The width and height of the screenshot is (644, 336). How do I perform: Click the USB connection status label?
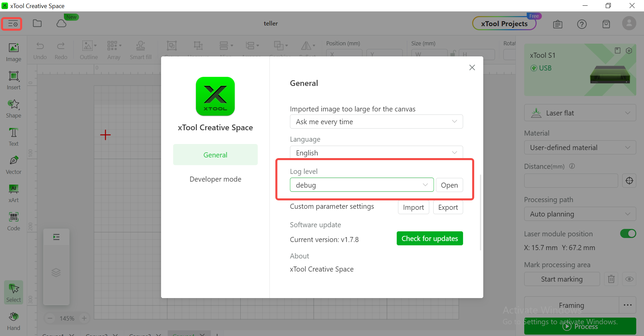(541, 68)
